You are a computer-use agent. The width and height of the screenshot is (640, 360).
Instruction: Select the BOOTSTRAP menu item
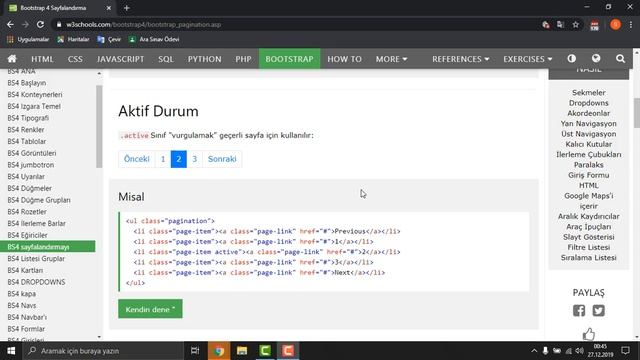coord(289,59)
